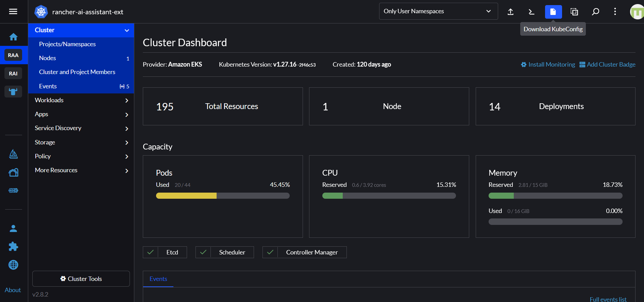
Task: Click the Copy KubeConfig to clipboard icon
Action: [x=574, y=12]
